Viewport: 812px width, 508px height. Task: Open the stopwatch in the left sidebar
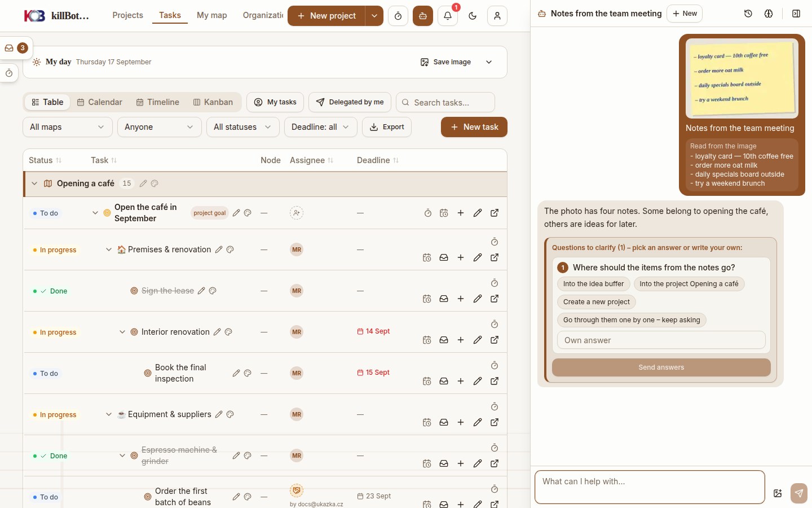coord(9,73)
